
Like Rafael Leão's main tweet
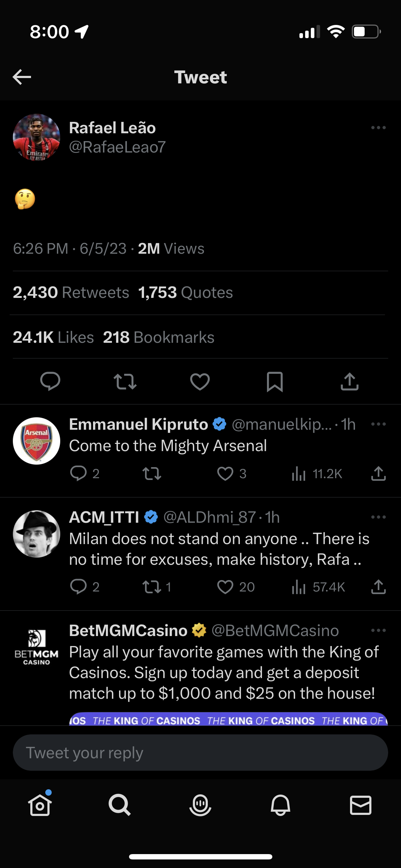click(x=200, y=382)
